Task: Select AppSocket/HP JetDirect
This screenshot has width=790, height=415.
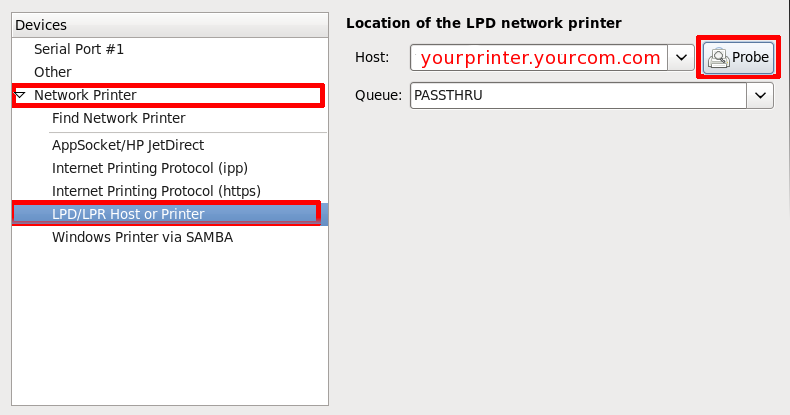Action: click(128, 145)
